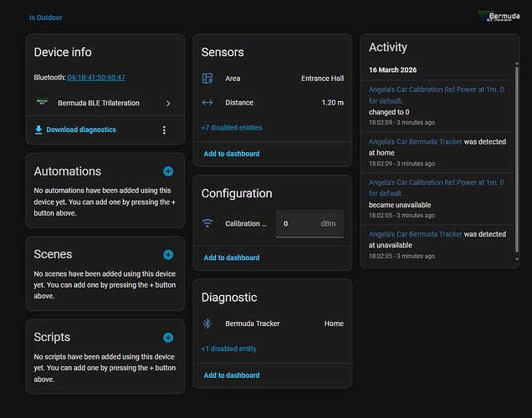Click the add Scenes plus icon
This screenshot has height=418, width=532.
coord(168,254)
